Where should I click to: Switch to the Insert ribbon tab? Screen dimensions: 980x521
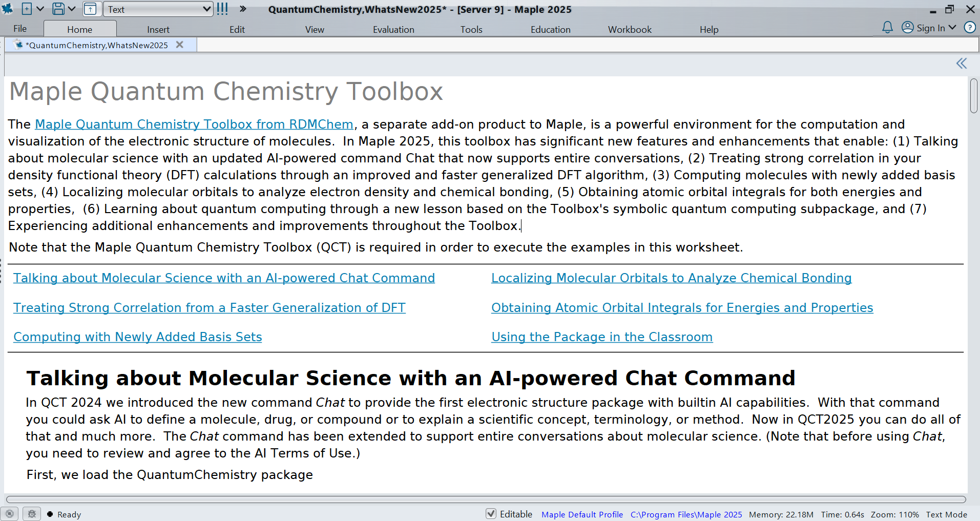[x=158, y=29]
